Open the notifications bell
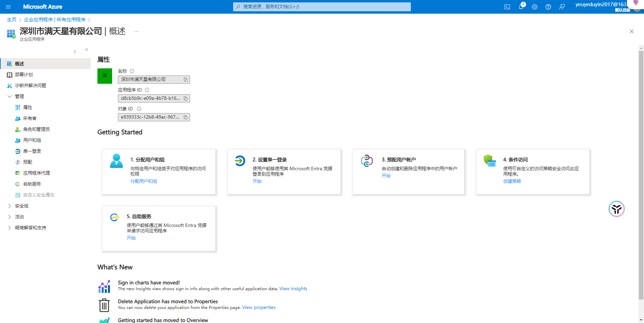This screenshot has width=644, height=323. (x=521, y=6)
